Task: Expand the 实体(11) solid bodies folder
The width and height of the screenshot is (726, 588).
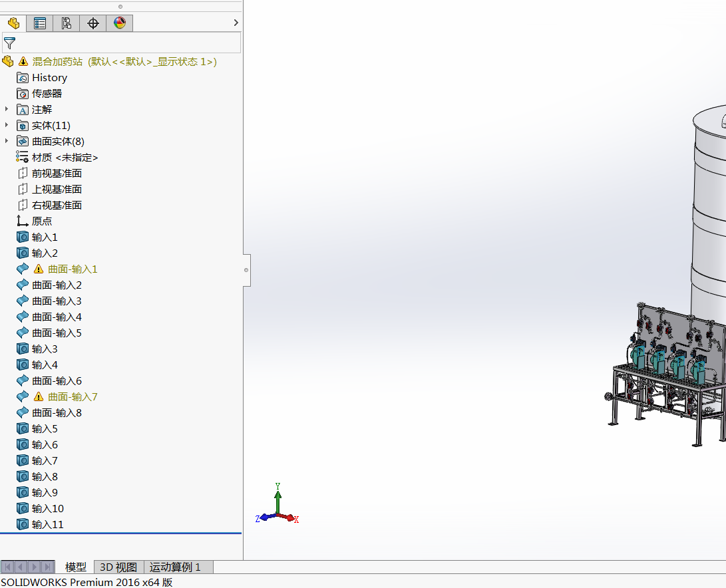Action: [x=7, y=125]
